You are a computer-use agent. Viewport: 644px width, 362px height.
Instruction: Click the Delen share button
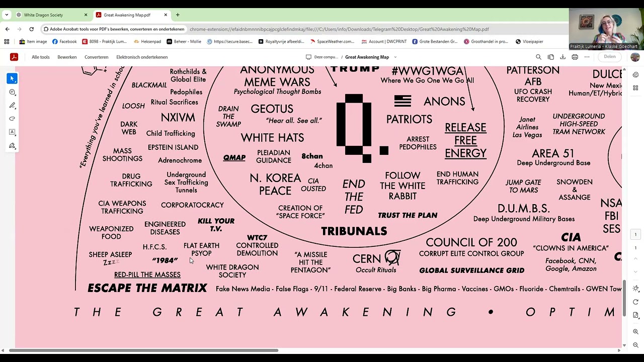pyautogui.click(x=610, y=57)
